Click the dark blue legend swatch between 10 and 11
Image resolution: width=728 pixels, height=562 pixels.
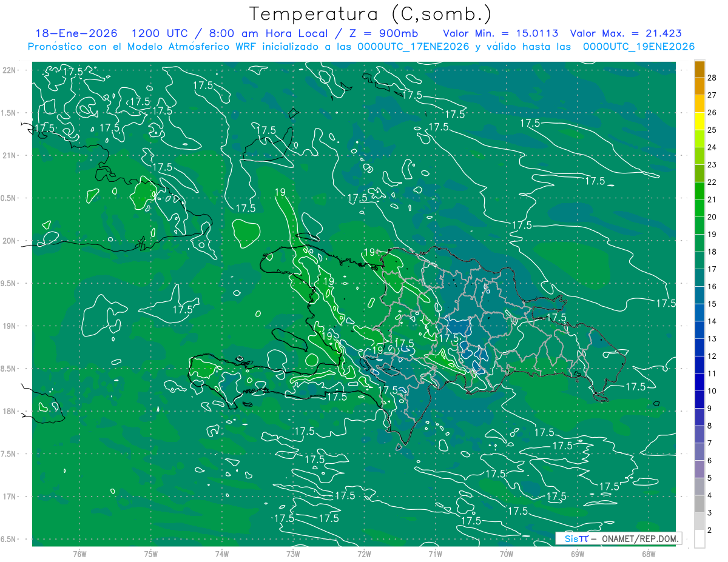(699, 383)
